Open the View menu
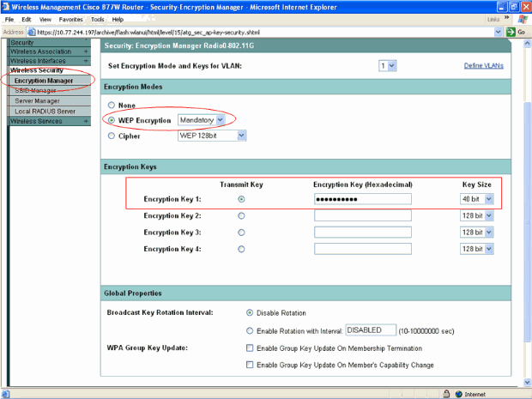This screenshot has width=532, height=399. tap(45, 20)
